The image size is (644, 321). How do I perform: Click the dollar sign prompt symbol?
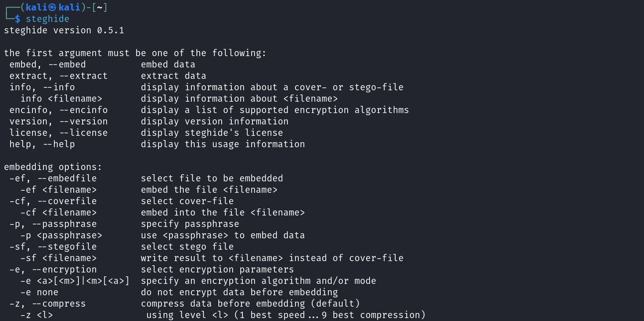click(x=17, y=19)
